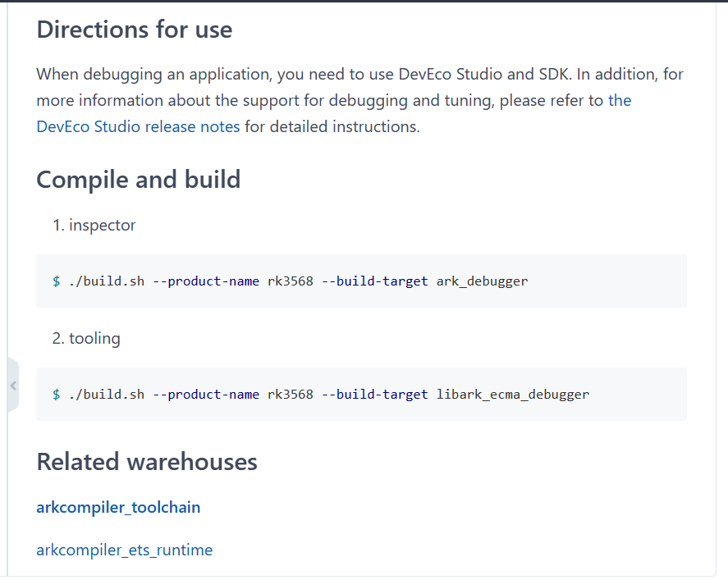The height and width of the screenshot is (580, 728).
Task: Click the --product-name flag in the tooling command
Action: [x=206, y=395]
